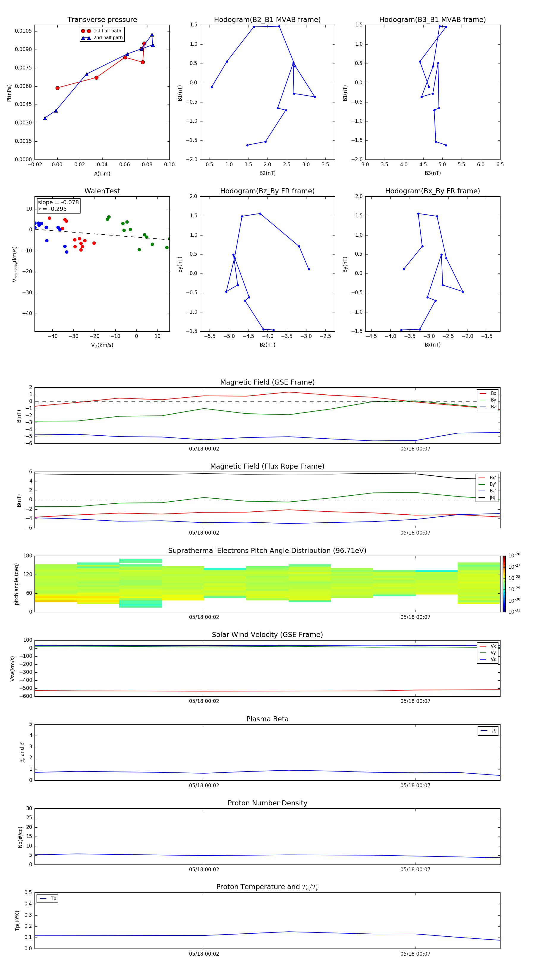This screenshot has width=535, height=980.
Task: Click the 'pitch angle (deg)' axis label
Action: pyautogui.click(x=16, y=584)
